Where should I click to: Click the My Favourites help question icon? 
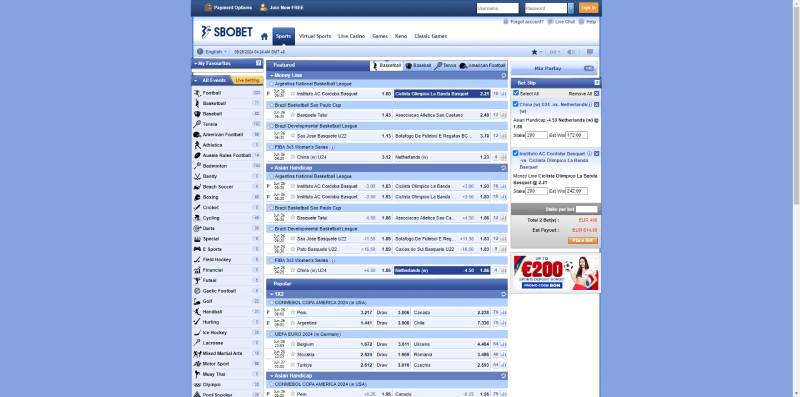coord(259,63)
